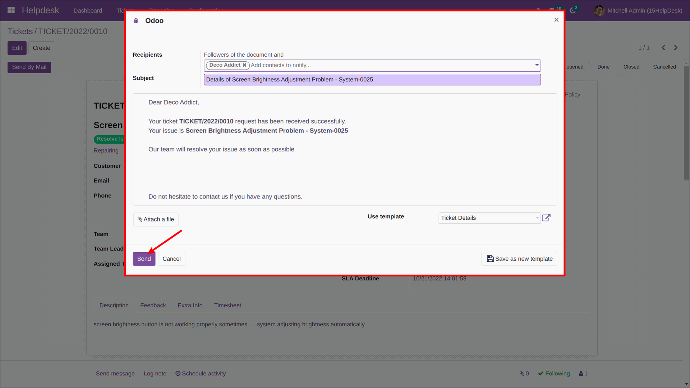Open the Helpdesk app title
The height and width of the screenshot is (388, 690).
(40, 10)
